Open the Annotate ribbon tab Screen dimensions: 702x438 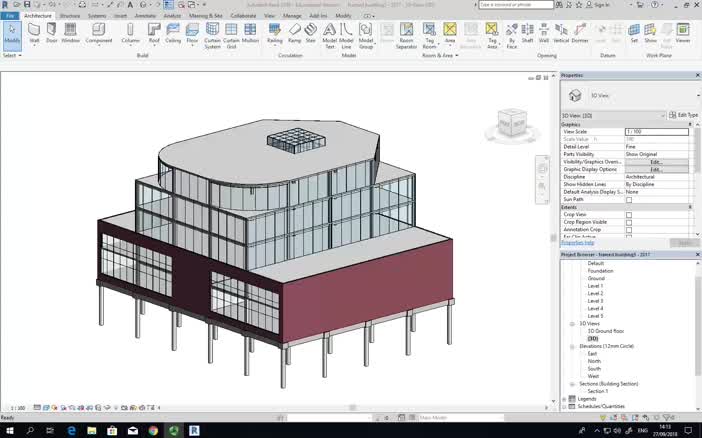coord(145,16)
